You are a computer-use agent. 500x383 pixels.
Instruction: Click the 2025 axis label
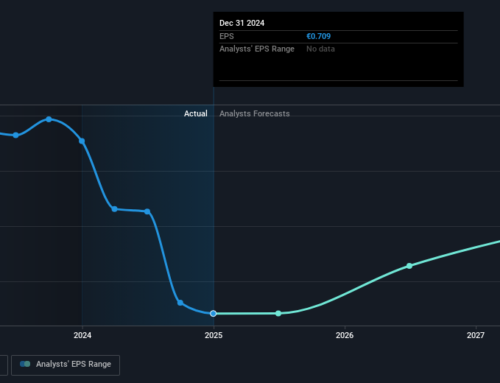coord(214,335)
